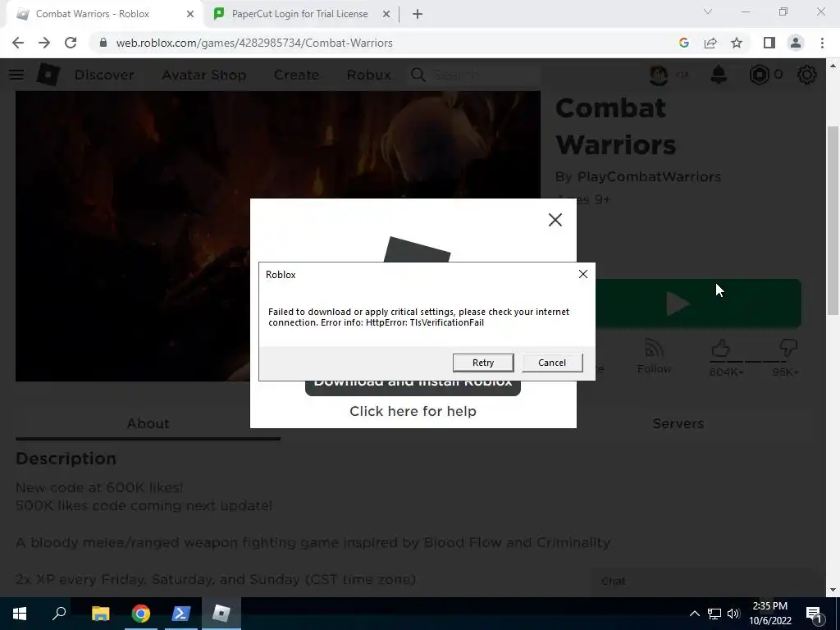Screen dimensions: 840x630
Task: Open Roblox notifications bell
Action: 719,75
